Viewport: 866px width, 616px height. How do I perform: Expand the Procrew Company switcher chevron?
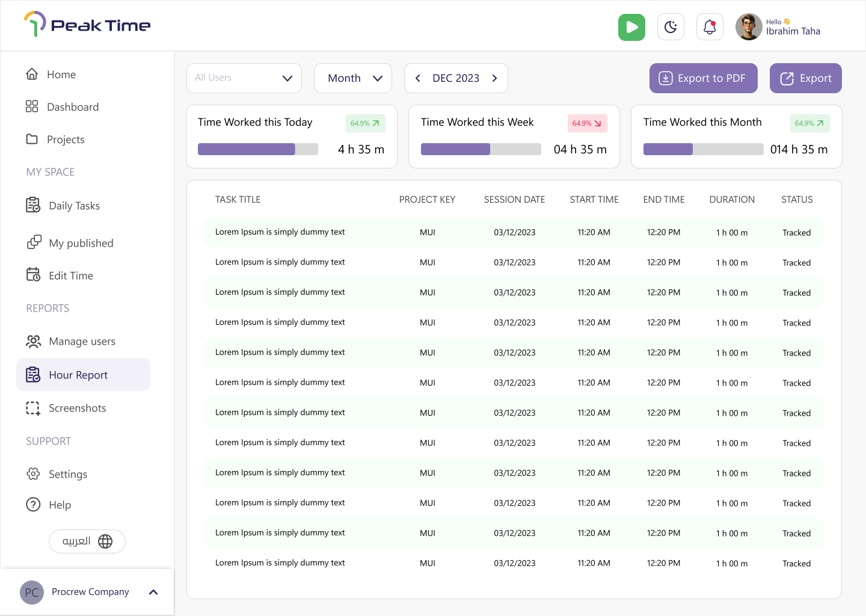coord(153,592)
